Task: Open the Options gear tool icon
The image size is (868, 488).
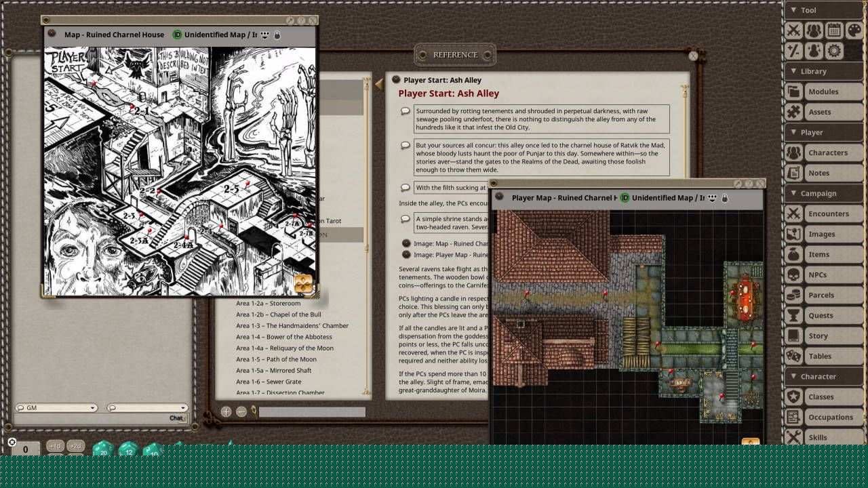Action: click(834, 51)
